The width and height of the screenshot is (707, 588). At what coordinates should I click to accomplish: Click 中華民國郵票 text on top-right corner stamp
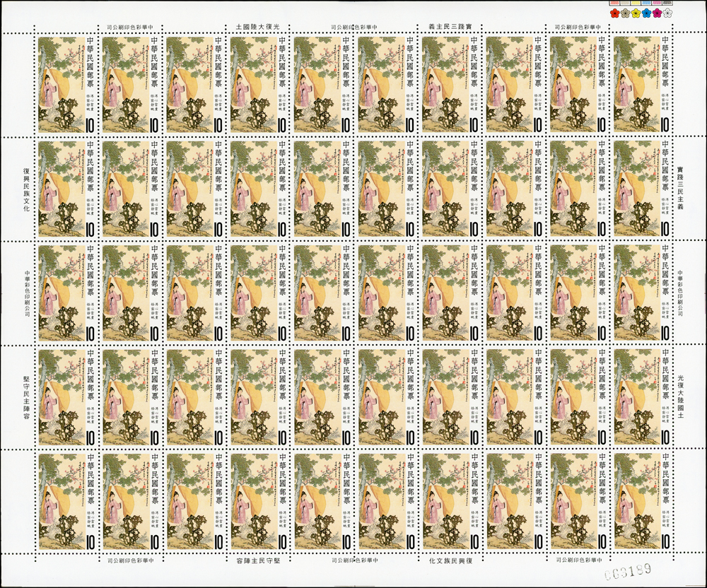click(x=665, y=63)
